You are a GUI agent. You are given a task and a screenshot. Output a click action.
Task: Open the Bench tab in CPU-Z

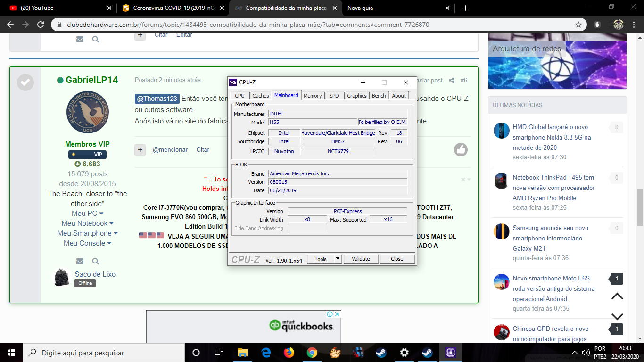pos(379,96)
